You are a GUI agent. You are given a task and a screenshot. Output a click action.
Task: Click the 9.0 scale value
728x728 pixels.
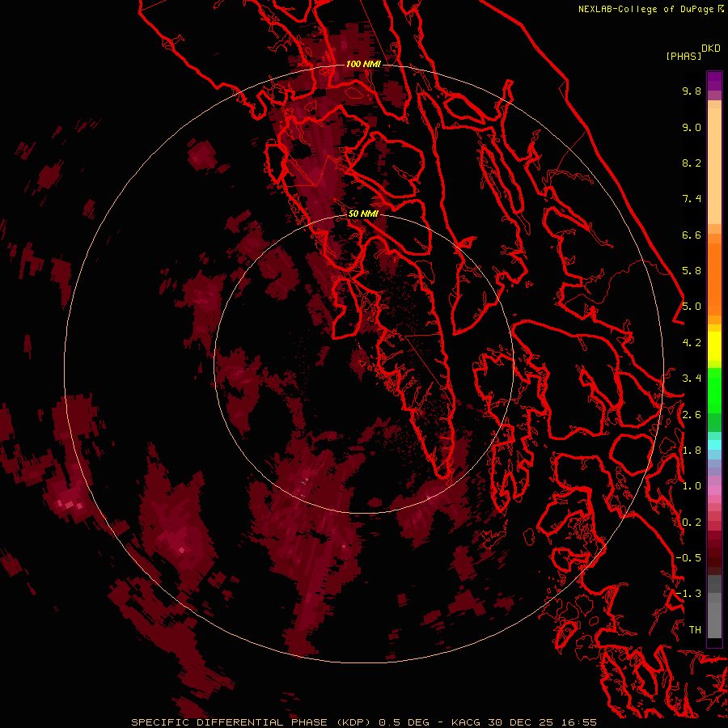692,127
